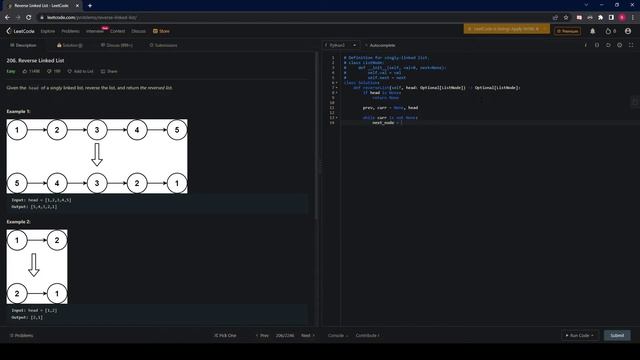The height and width of the screenshot is (360, 640).
Task: Open the Problems nav item
Action: 70,31
